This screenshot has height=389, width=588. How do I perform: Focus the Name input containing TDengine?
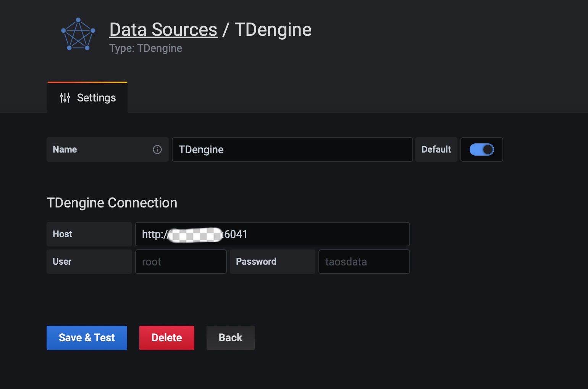pos(292,149)
